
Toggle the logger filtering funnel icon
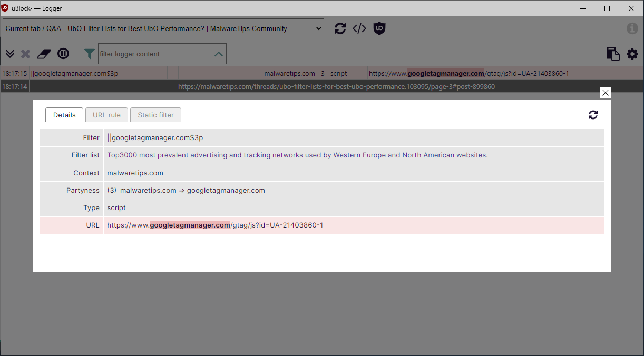pos(90,54)
